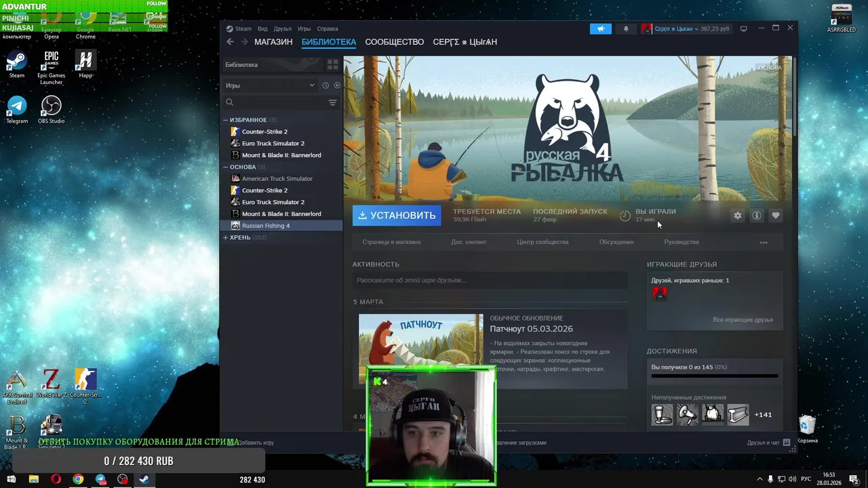Open Telegram from the taskbar
The image size is (868, 488).
100,479
